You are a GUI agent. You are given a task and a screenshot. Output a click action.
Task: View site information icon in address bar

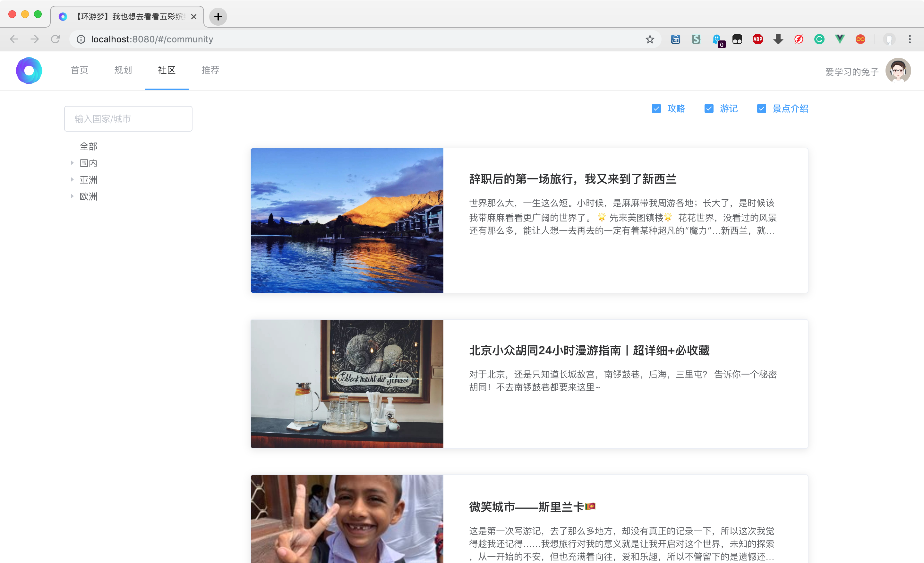pos(81,39)
